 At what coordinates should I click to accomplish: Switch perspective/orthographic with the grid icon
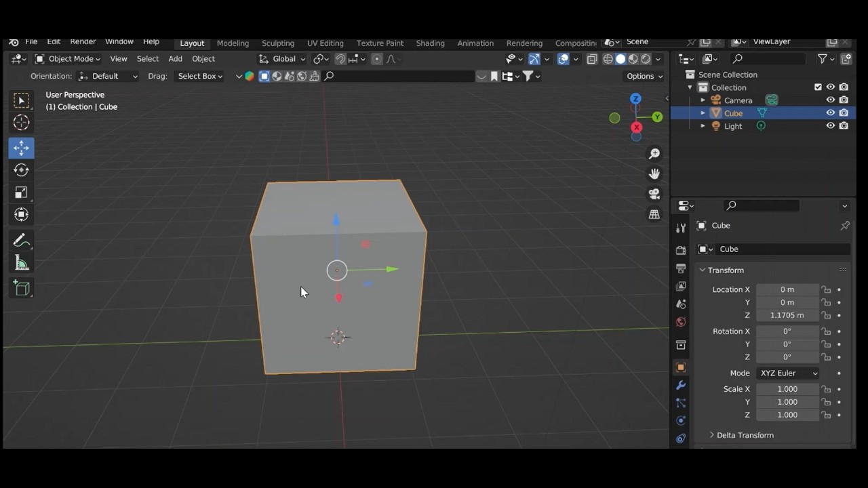point(654,214)
